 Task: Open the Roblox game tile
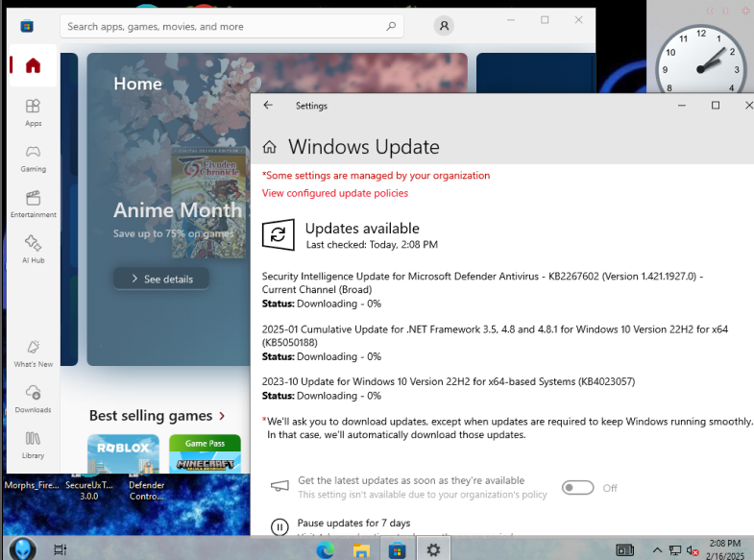(123, 453)
